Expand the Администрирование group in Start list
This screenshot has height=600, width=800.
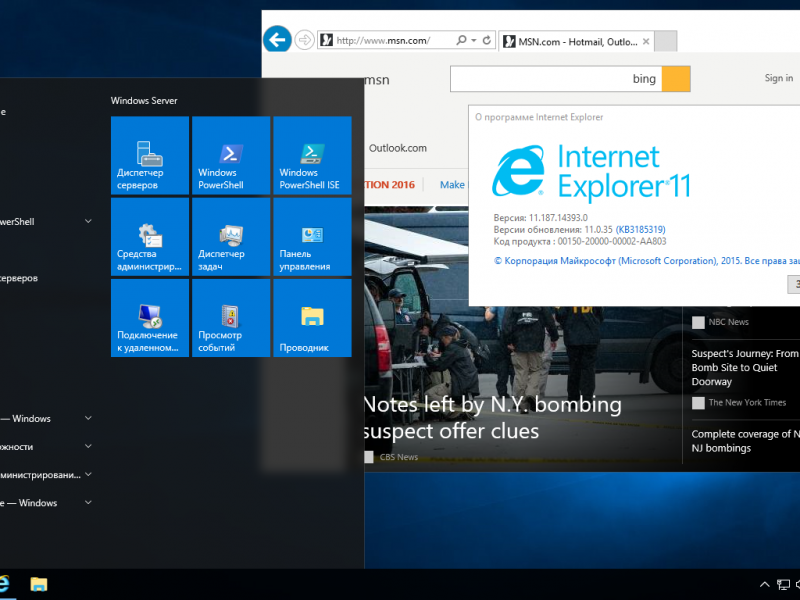point(88,474)
